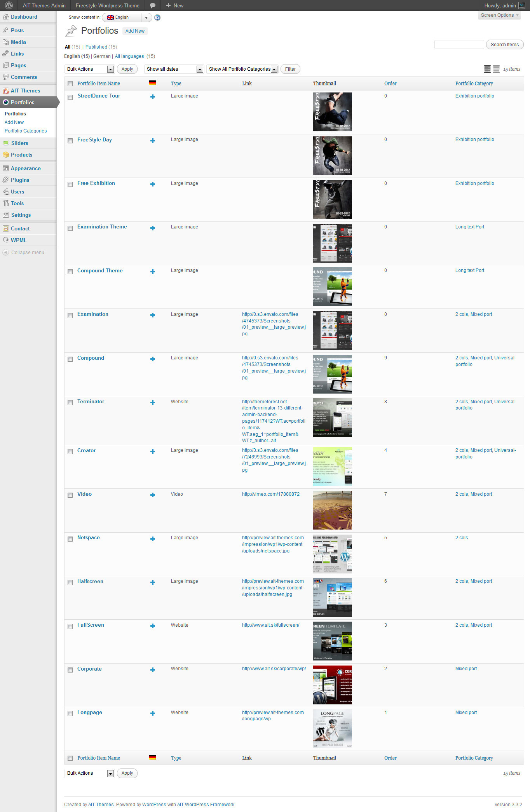Add German translation for Compound Theme
This screenshot has height=812, width=530.
point(153,272)
